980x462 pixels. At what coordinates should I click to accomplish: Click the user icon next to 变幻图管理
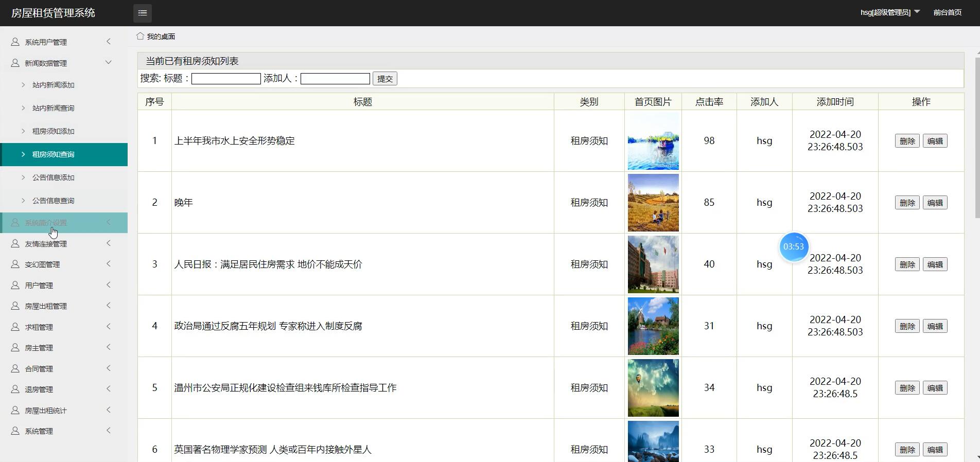(x=15, y=264)
